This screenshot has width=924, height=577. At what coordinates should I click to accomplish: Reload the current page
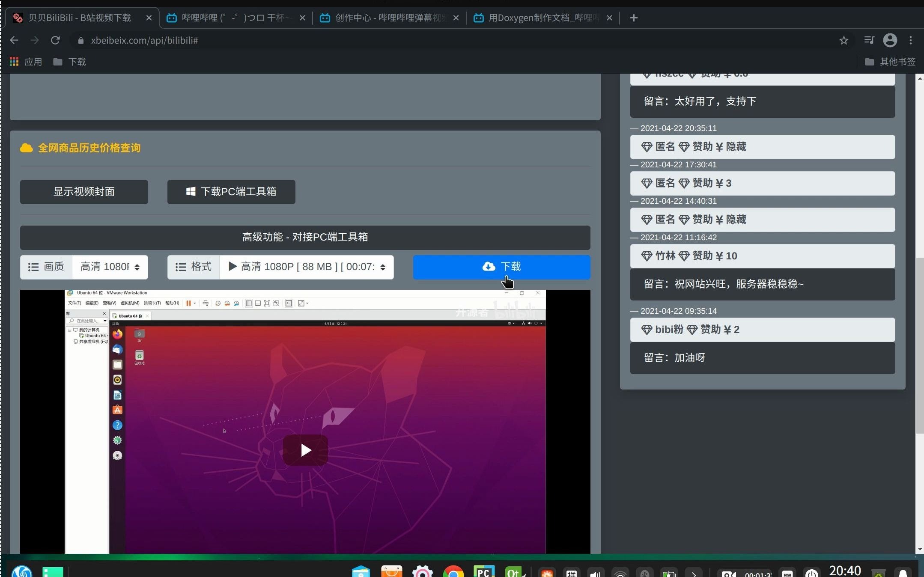[x=55, y=40]
